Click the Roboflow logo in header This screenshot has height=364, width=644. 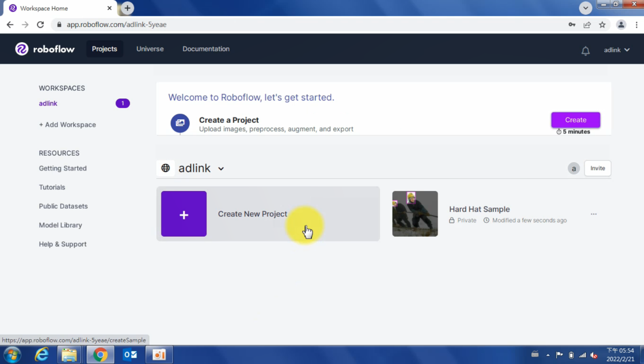(x=45, y=49)
